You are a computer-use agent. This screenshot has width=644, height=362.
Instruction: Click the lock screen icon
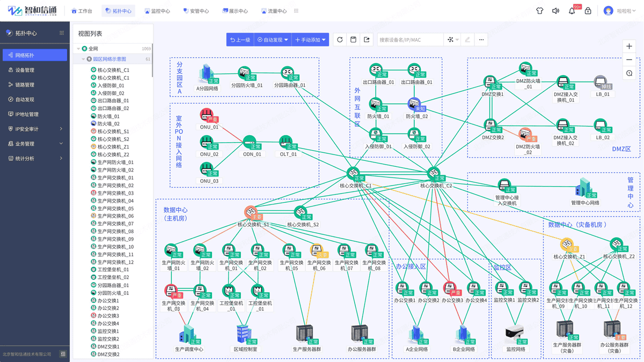click(588, 11)
